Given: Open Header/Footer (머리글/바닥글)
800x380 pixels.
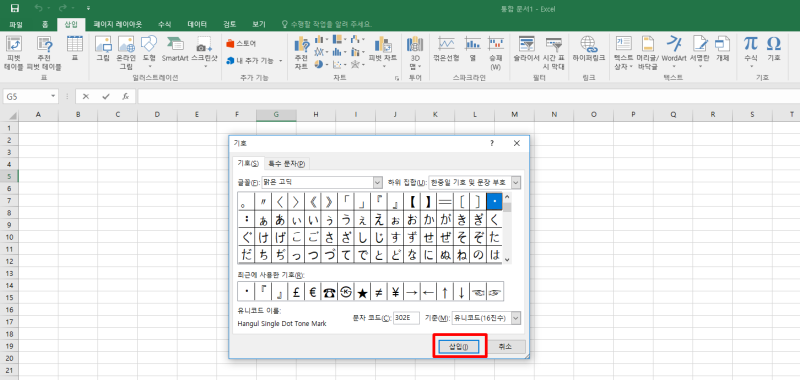Looking at the screenshot, I should [647, 53].
